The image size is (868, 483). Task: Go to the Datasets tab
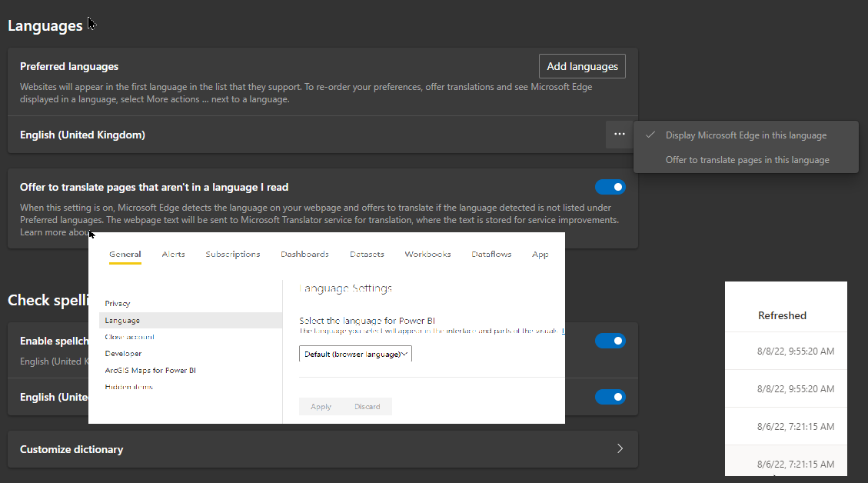pos(367,255)
